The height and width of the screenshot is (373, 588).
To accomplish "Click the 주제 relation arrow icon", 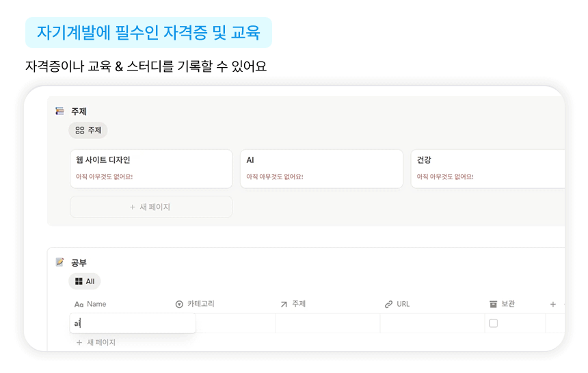I will [284, 304].
